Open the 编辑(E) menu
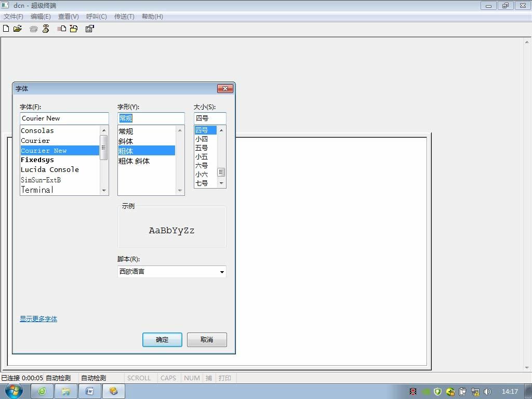Screen dimensions: 532x399 (41, 16)
